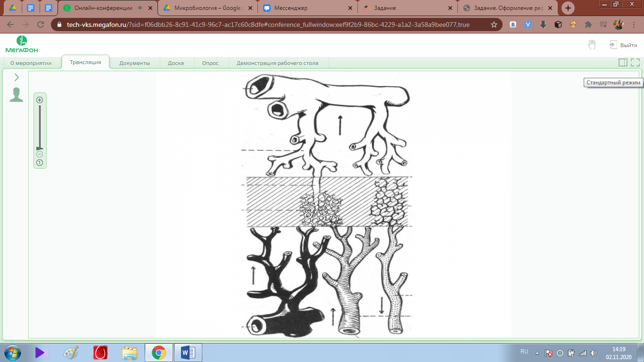Open the File Explorer taskbar icon
This screenshot has height=362, width=644.
pyautogui.click(x=130, y=353)
